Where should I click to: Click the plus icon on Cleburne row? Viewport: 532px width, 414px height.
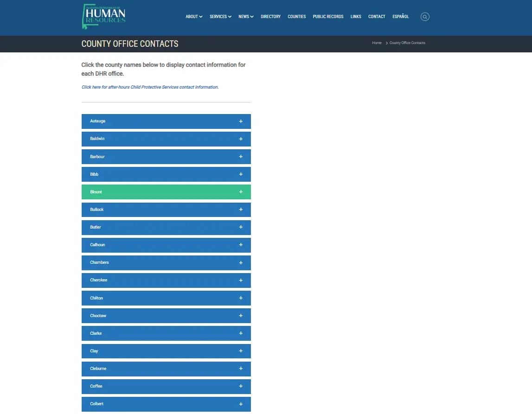[241, 369]
